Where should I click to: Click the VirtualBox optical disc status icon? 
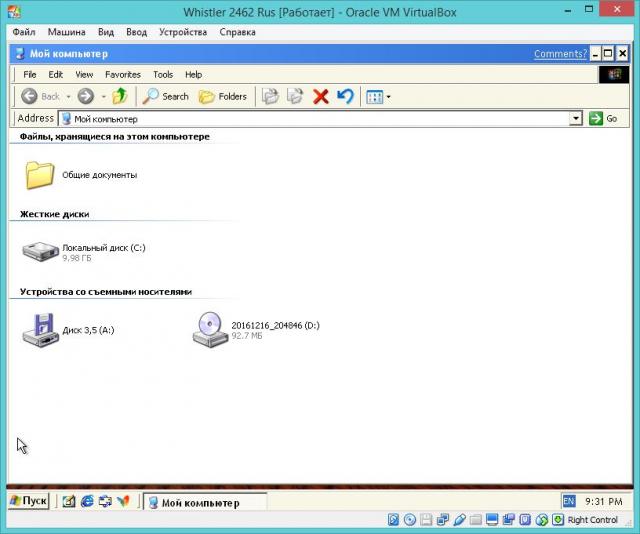tap(410, 520)
